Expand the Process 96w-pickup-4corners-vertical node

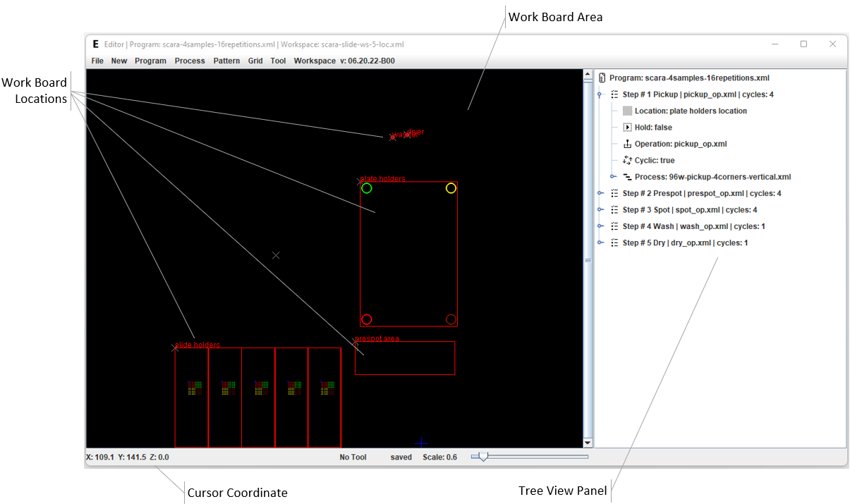click(x=613, y=177)
